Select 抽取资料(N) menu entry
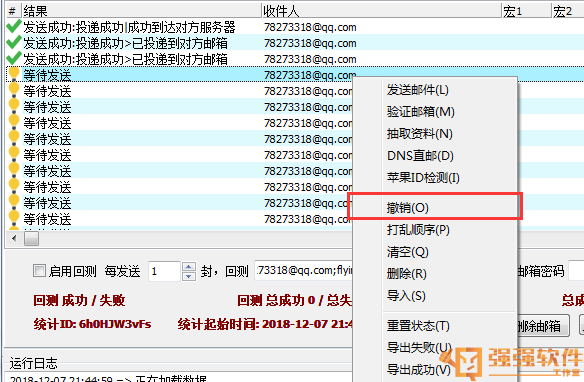This screenshot has width=584, height=382. [x=419, y=134]
